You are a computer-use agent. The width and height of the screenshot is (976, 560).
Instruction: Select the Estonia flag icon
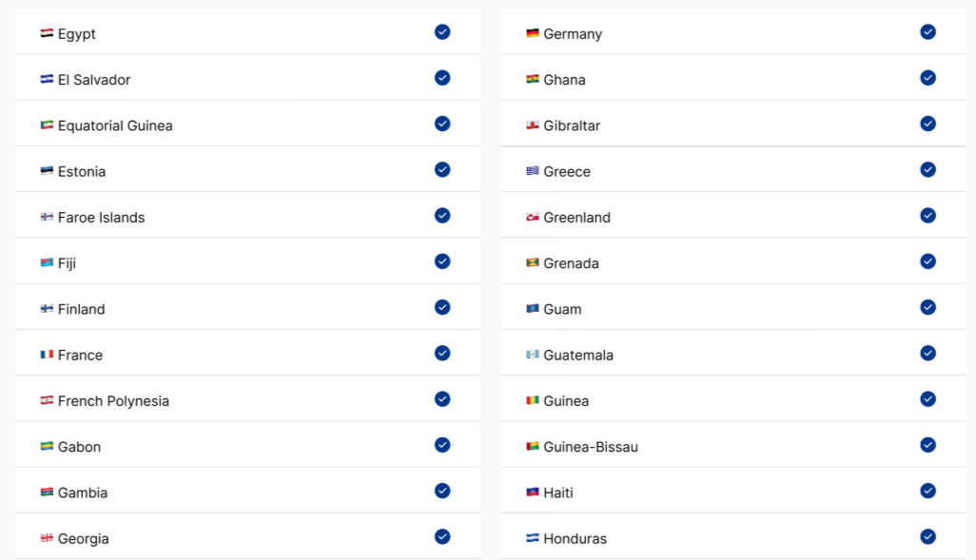click(47, 172)
